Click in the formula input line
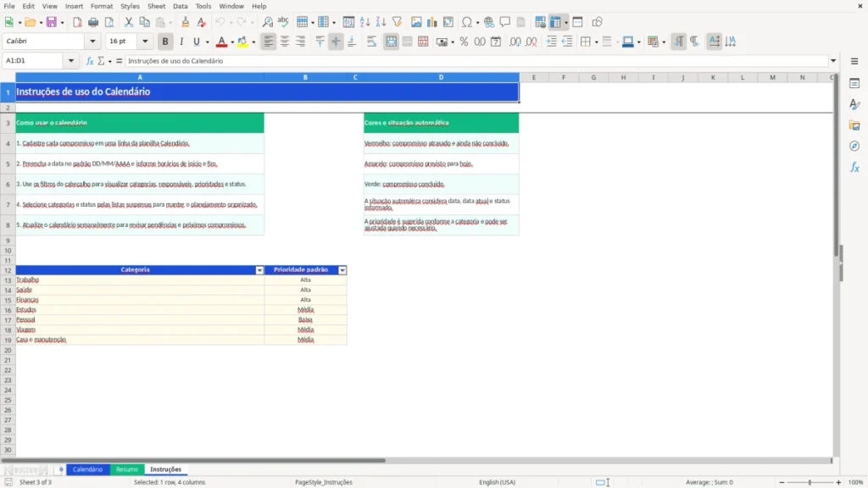 476,61
